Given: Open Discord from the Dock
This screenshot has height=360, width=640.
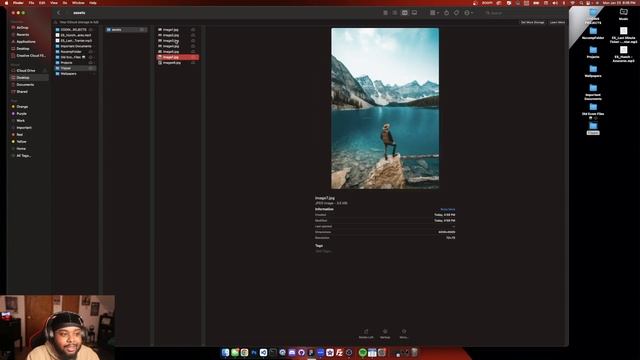Looking at the screenshot, I should (x=292, y=352).
